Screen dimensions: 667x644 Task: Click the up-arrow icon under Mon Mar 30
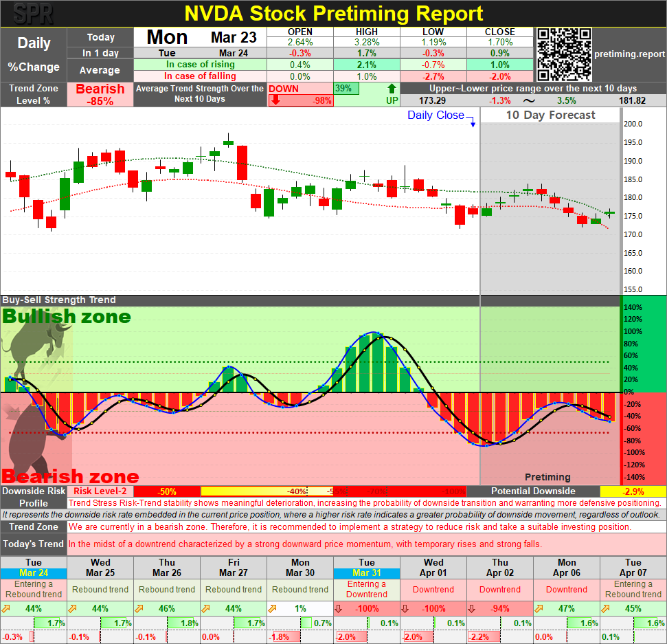pyautogui.click(x=272, y=609)
